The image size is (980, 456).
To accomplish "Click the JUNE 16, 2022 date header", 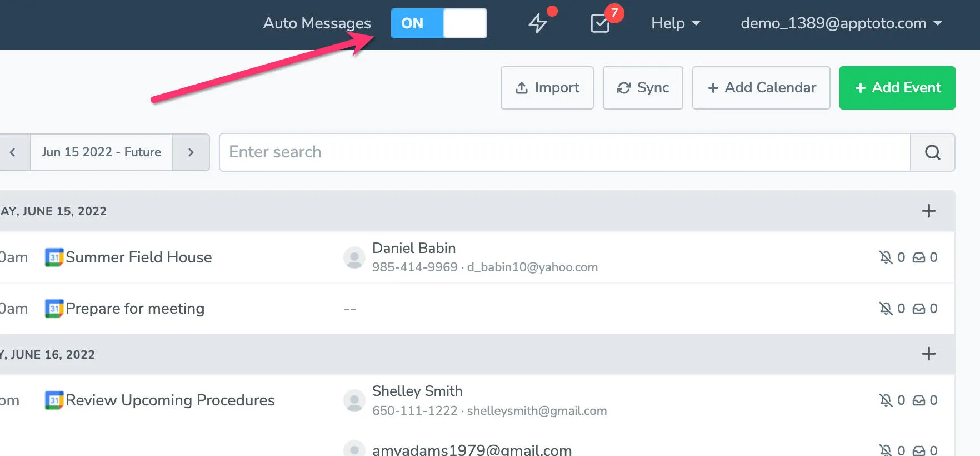I will pos(48,355).
